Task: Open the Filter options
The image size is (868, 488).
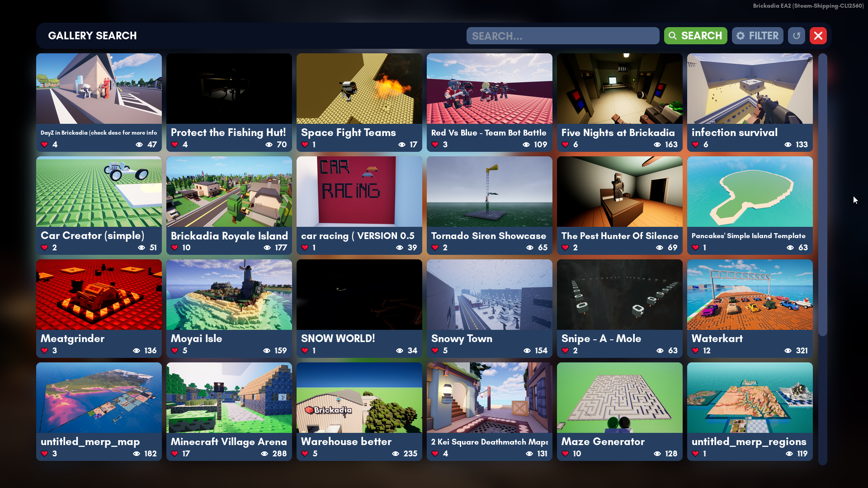Action: click(757, 36)
